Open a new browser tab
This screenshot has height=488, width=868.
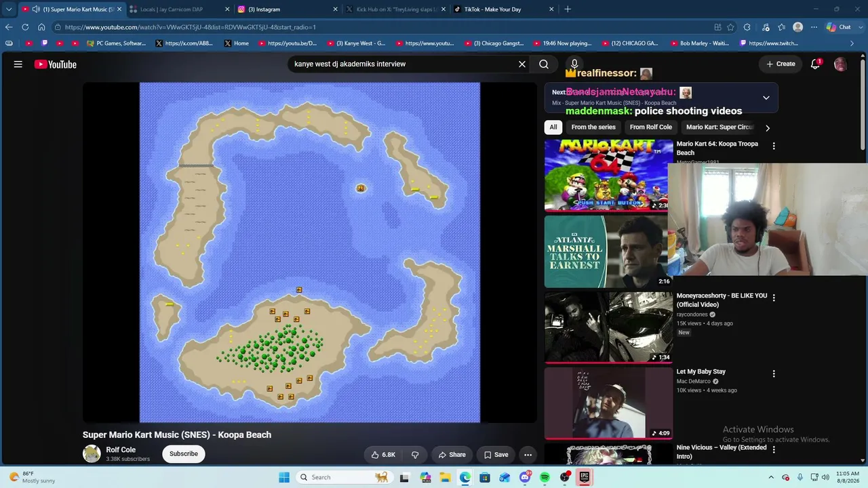(x=568, y=9)
